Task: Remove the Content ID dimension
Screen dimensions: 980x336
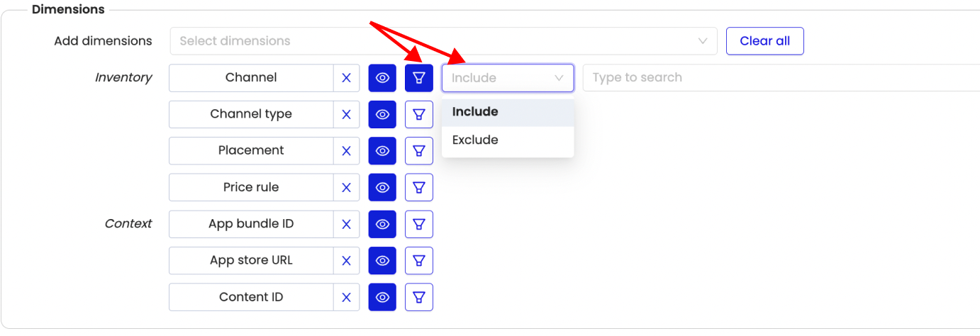Action: [346, 297]
